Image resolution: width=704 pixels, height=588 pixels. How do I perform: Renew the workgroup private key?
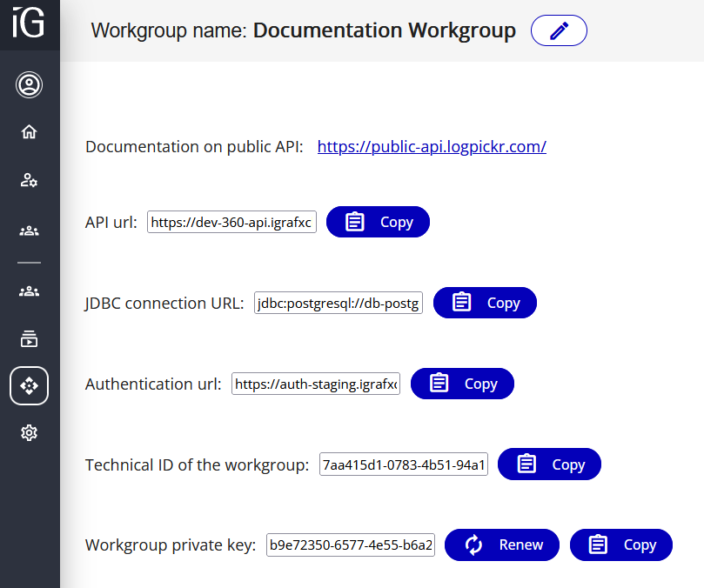tap(502, 545)
